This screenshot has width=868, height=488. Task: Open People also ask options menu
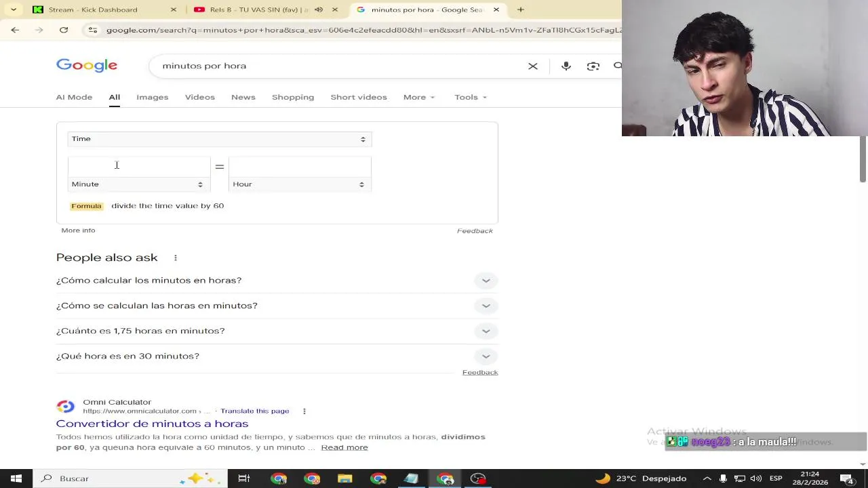pyautogui.click(x=176, y=258)
